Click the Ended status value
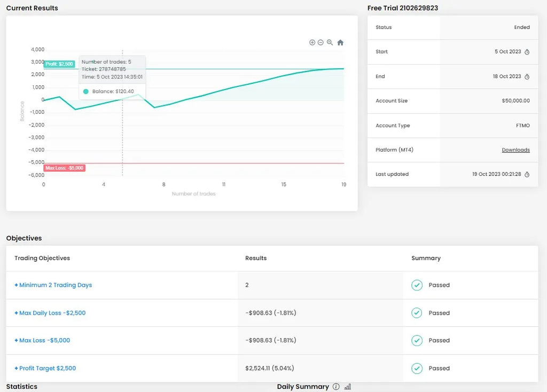The image size is (547, 392). [x=522, y=27]
